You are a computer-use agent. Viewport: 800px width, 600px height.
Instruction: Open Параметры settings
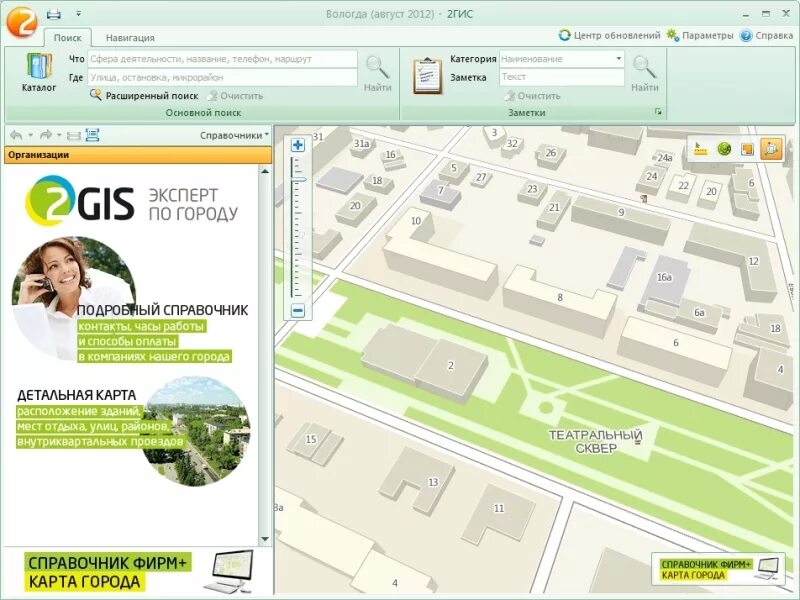700,35
